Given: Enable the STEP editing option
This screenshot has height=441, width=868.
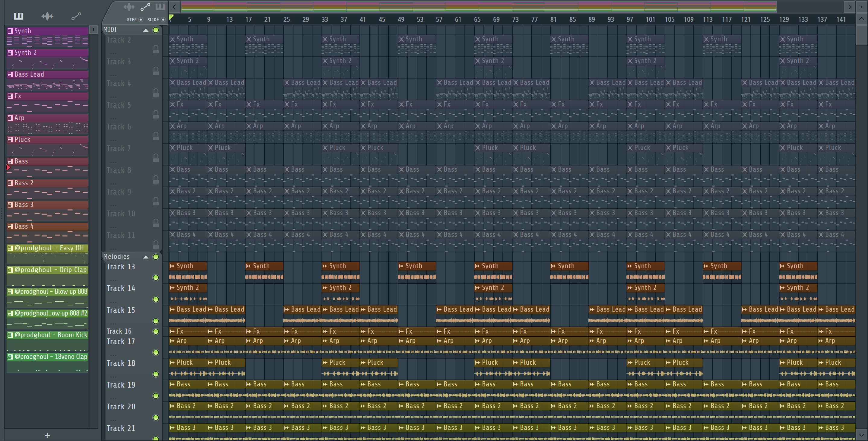Looking at the screenshot, I should click(141, 20).
